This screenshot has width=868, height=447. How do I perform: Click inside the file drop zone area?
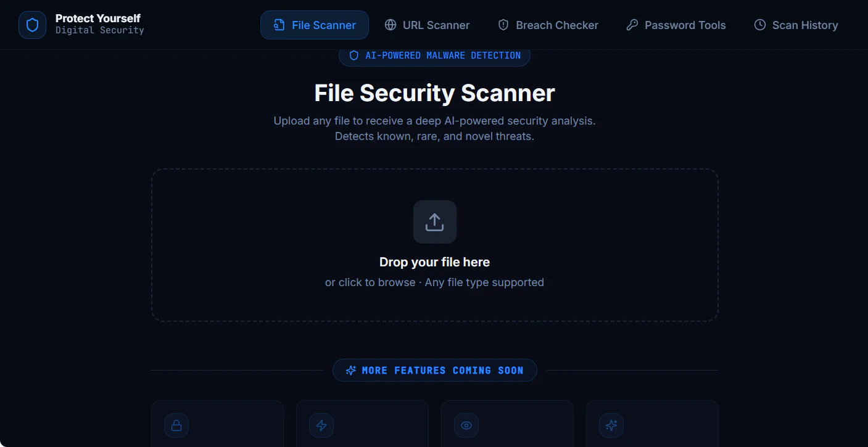pyautogui.click(x=434, y=245)
